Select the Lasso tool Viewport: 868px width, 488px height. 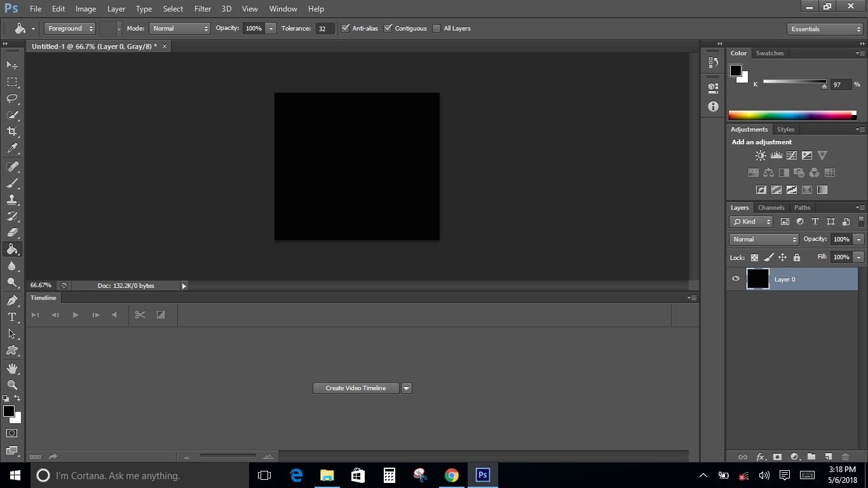pos(12,98)
